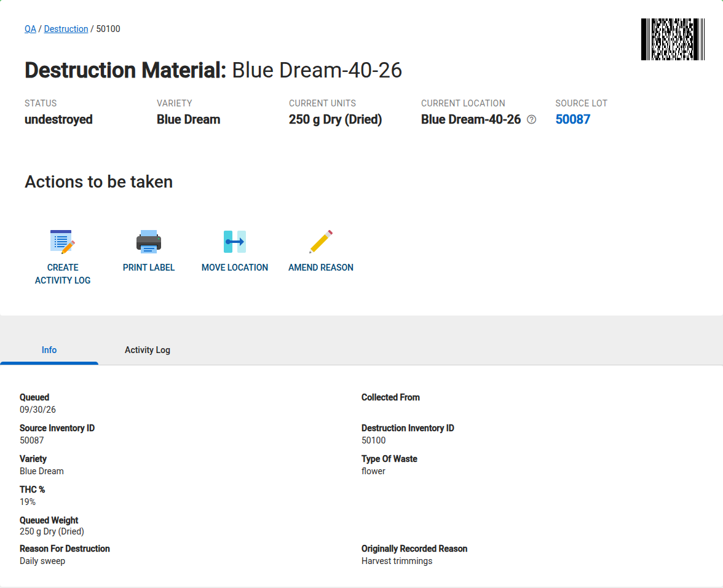The image size is (723, 588).
Task: Click the Amend Reason pencil icon
Action: pyautogui.click(x=321, y=242)
